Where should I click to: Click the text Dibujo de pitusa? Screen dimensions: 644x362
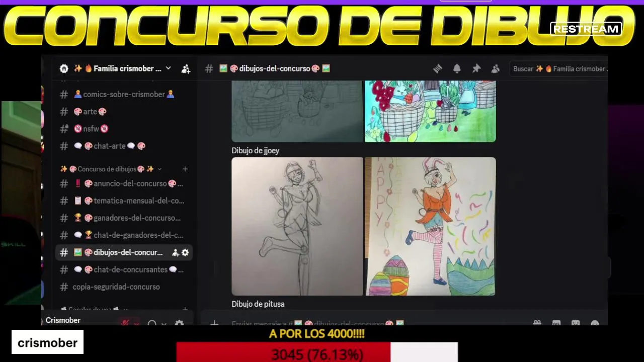[x=258, y=304]
